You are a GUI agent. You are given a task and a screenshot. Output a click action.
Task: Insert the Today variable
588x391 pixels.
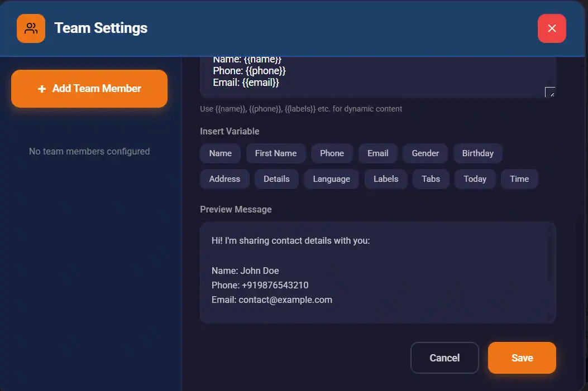475,178
